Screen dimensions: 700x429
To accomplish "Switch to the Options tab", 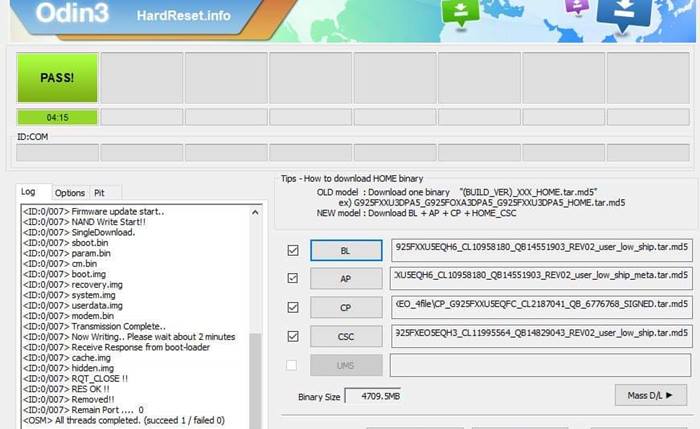I will (x=70, y=193).
